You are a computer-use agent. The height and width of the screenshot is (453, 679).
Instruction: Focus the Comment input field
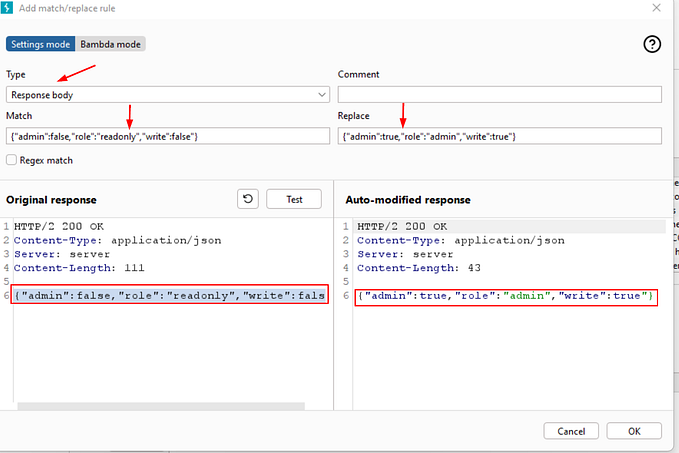500,94
